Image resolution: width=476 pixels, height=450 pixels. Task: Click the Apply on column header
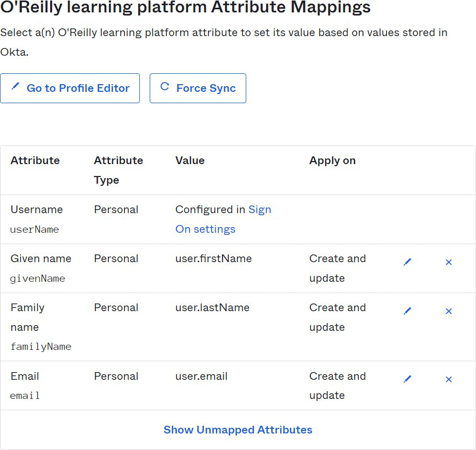(332, 160)
